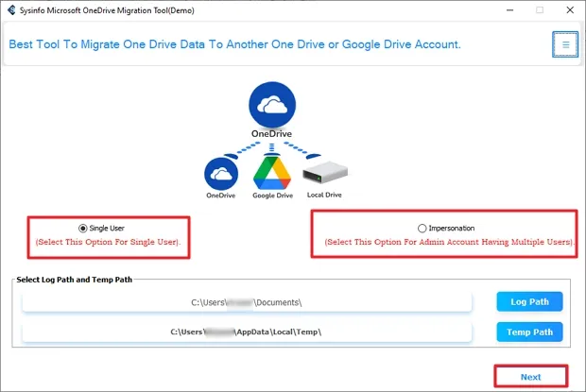Click the Log Path button
This screenshot has width=586, height=392.
click(529, 301)
